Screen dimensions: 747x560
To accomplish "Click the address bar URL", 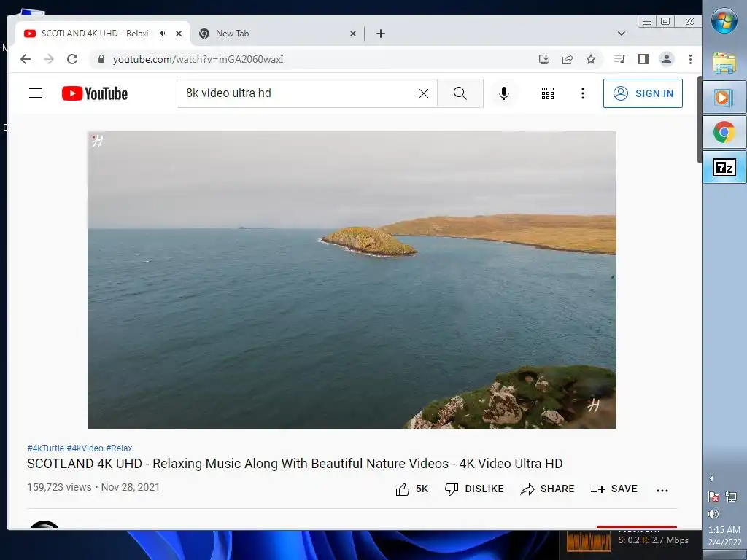I will pos(198,59).
